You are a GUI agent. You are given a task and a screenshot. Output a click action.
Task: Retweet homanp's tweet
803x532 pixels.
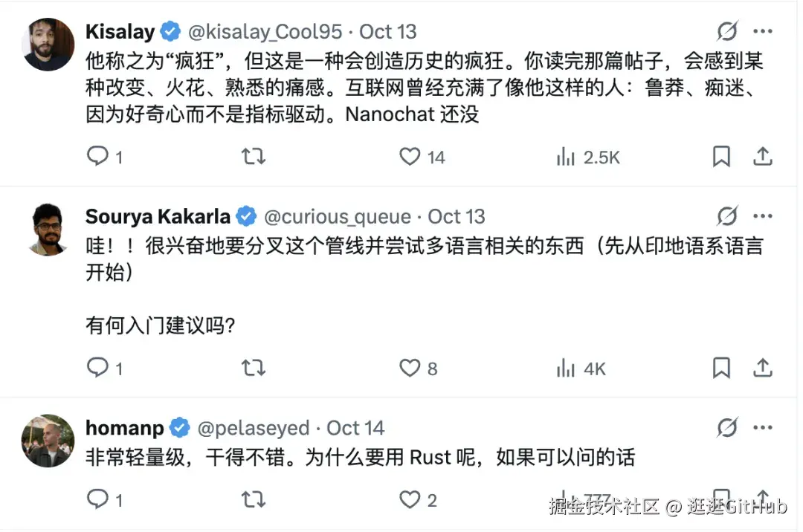coord(253,500)
